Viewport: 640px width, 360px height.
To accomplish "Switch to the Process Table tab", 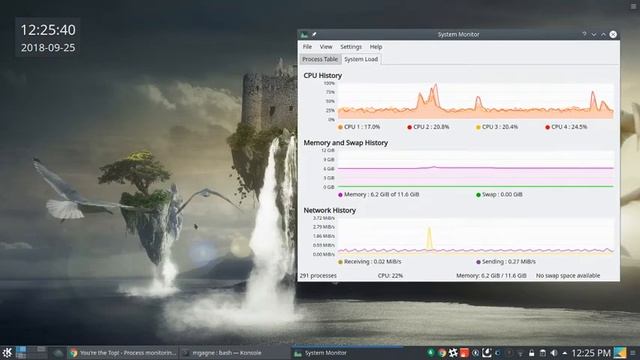I will click(320, 59).
